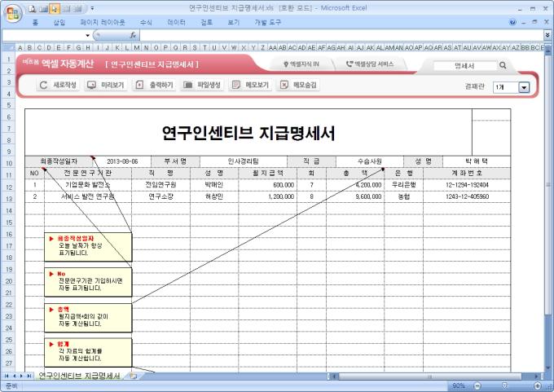The height and width of the screenshot is (392, 554).
Task: Click the 파일생성 folder icon
Action: click(x=188, y=85)
